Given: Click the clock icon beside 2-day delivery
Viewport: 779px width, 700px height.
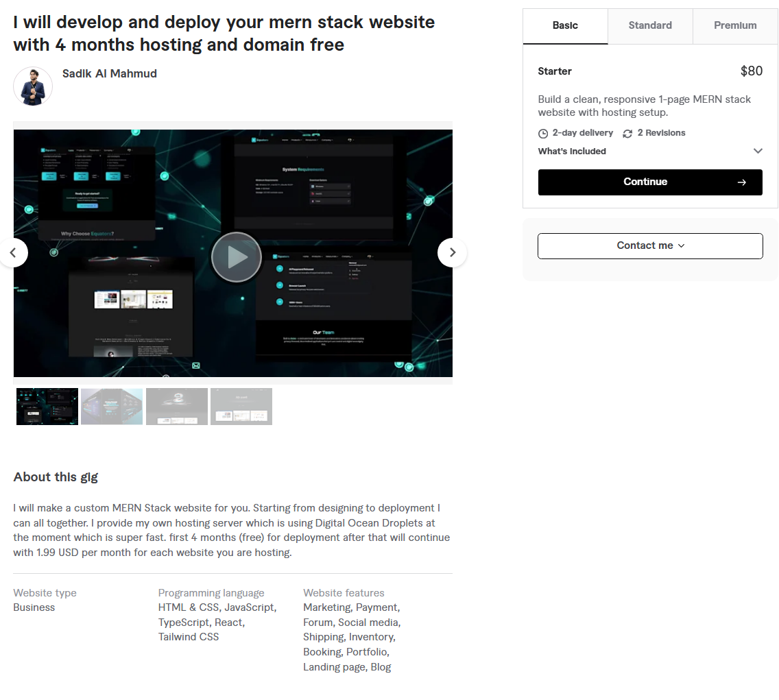Looking at the screenshot, I should [x=543, y=134].
